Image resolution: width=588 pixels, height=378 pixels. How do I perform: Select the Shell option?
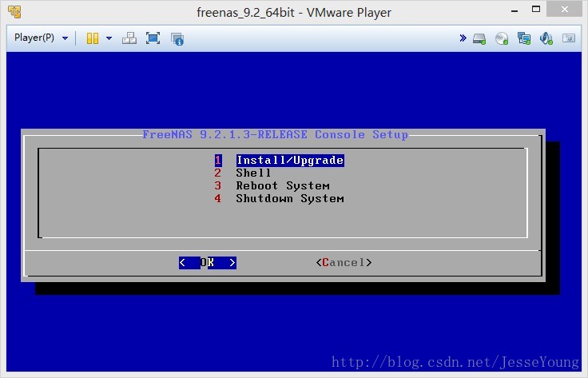click(x=253, y=173)
